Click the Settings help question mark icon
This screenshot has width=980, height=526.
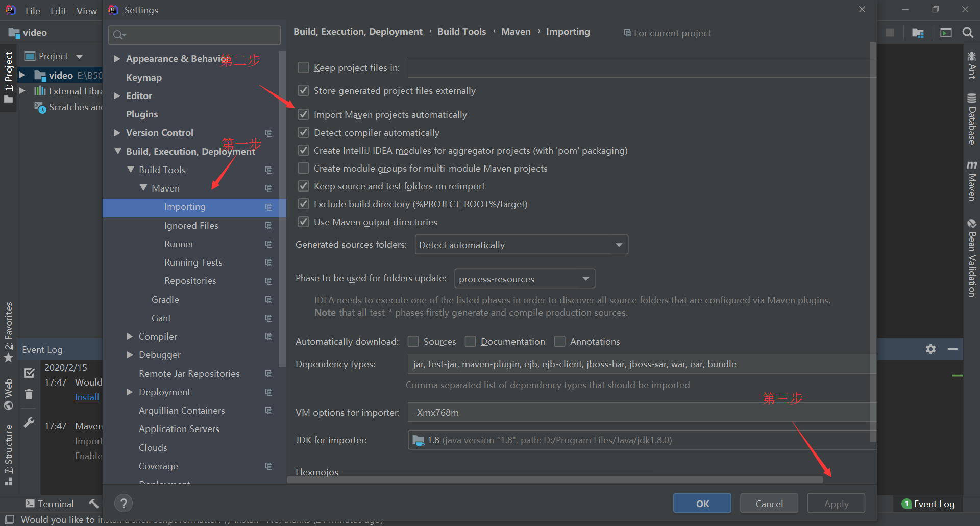[x=124, y=504]
